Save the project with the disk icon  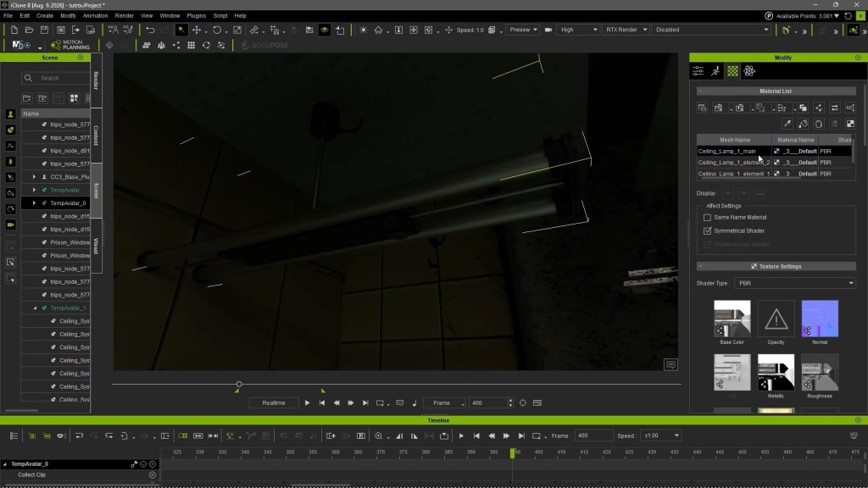[44, 30]
